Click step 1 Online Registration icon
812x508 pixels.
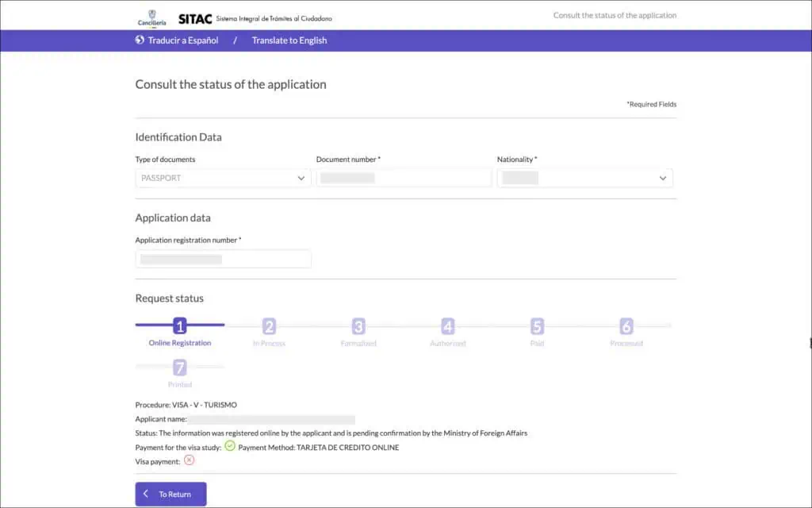tap(180, 326)
